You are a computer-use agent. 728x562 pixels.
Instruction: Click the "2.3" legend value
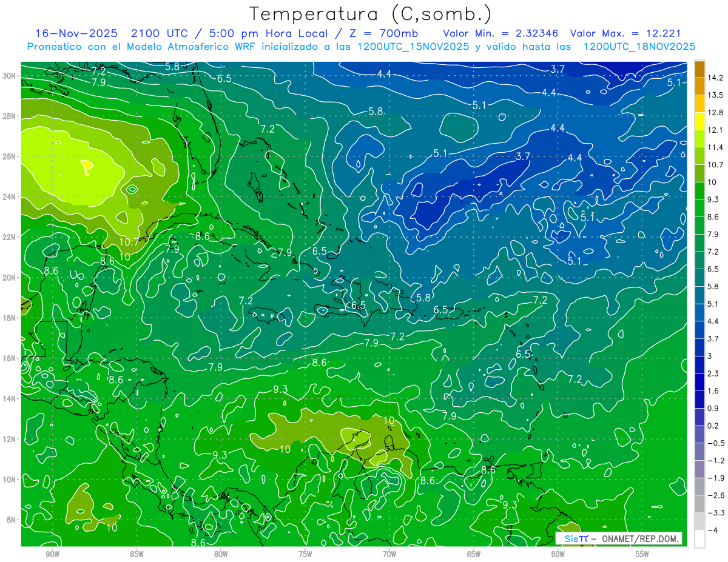(712, 373)
